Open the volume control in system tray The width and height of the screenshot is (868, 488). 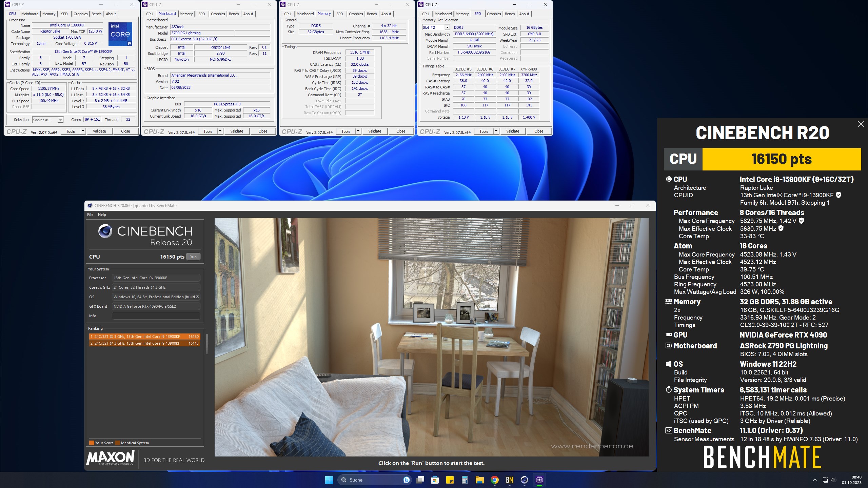[834, 480]
